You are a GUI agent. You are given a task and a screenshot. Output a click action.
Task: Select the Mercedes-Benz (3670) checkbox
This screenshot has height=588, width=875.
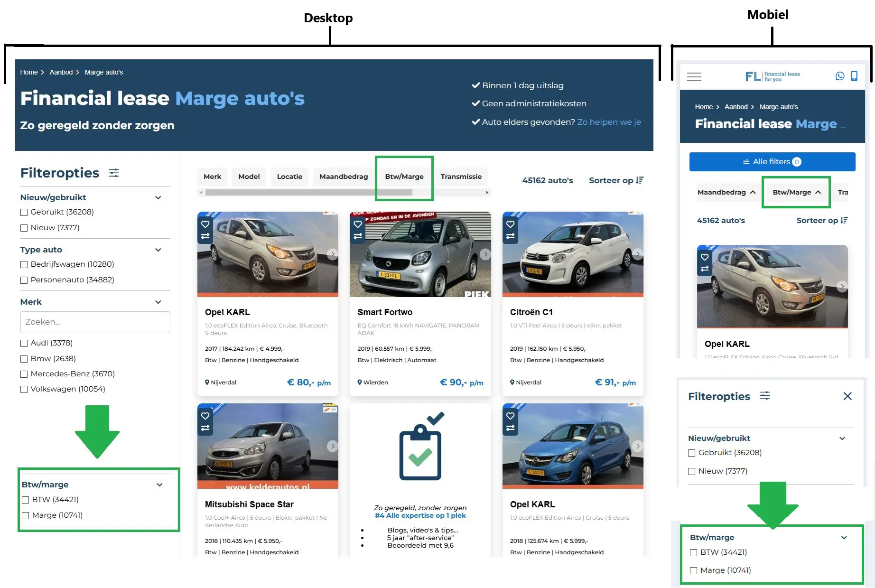coord(24,374)
